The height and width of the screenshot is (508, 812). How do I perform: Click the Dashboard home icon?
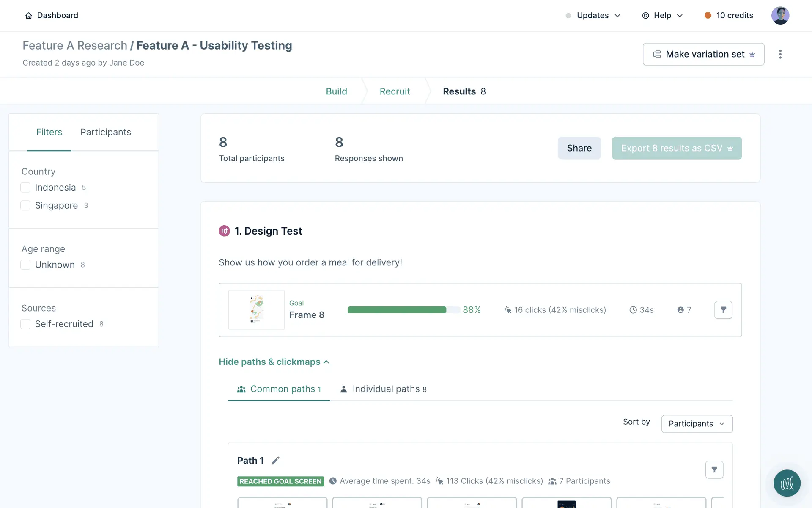29,16
